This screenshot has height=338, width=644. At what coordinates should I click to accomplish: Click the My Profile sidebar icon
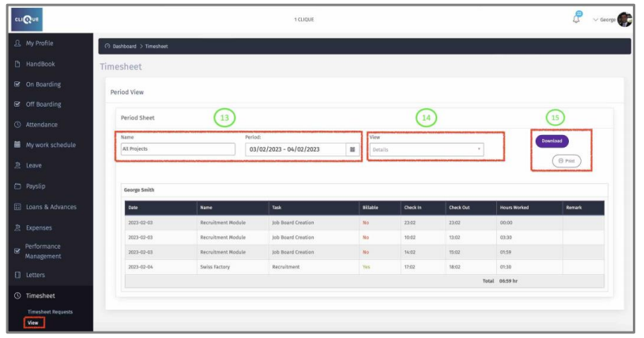[x=17, y=43]
